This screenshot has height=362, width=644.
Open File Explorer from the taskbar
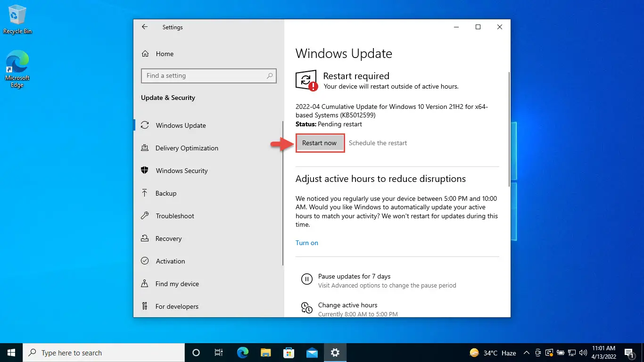click(x=265, y=353)
